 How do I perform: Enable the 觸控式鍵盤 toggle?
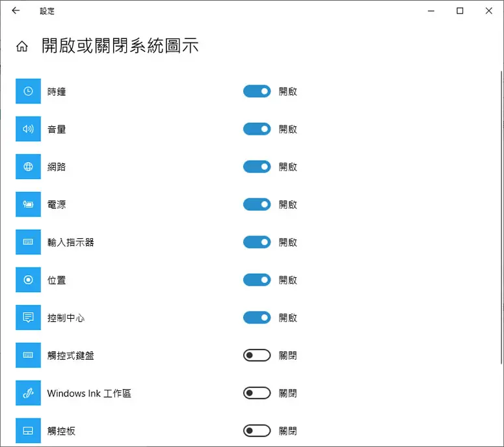(x=257, y=355)
